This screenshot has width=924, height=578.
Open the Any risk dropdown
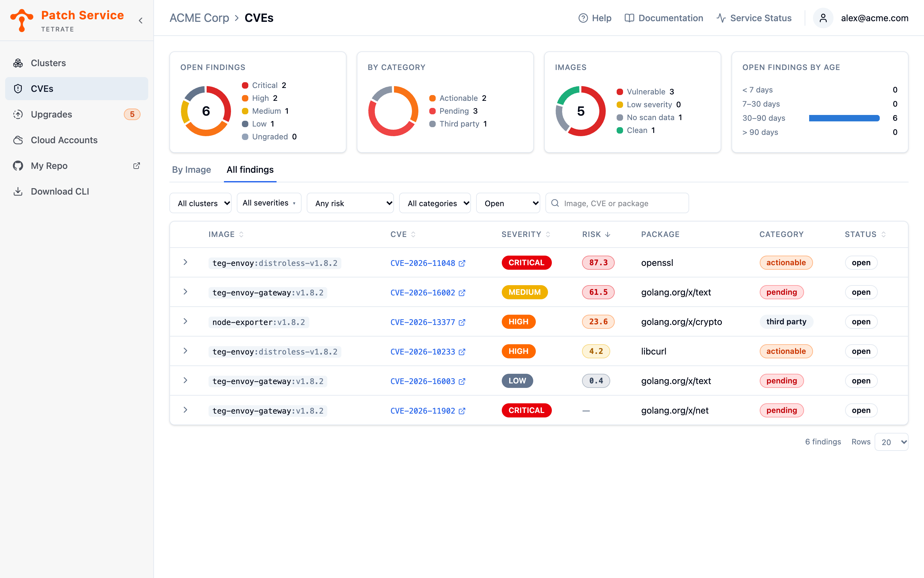pos(350,203)
